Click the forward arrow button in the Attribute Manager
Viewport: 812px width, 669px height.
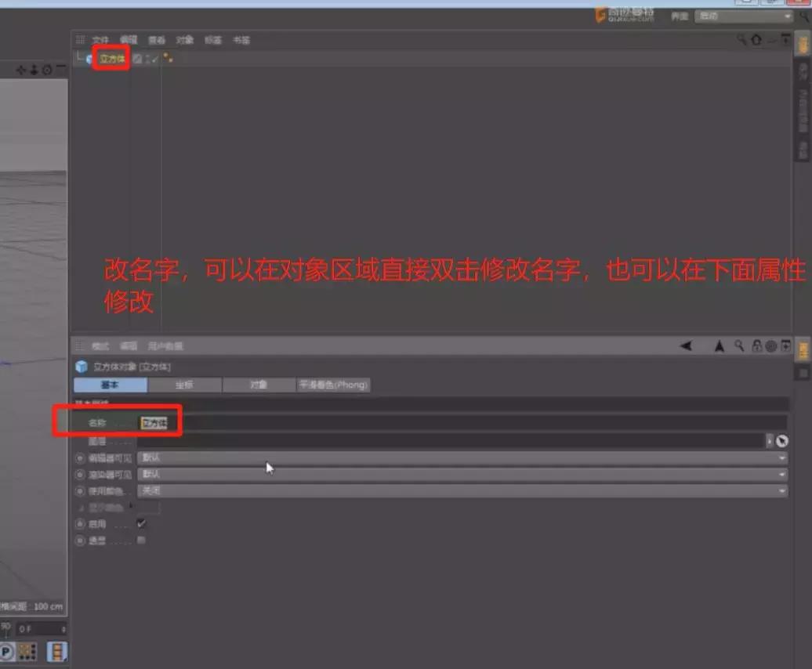[719, 347]
